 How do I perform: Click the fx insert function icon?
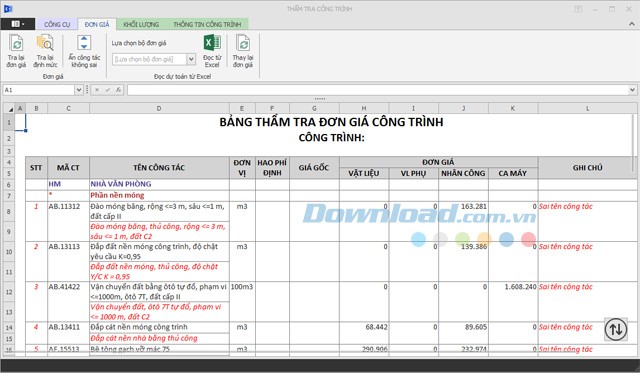(118, 90)
